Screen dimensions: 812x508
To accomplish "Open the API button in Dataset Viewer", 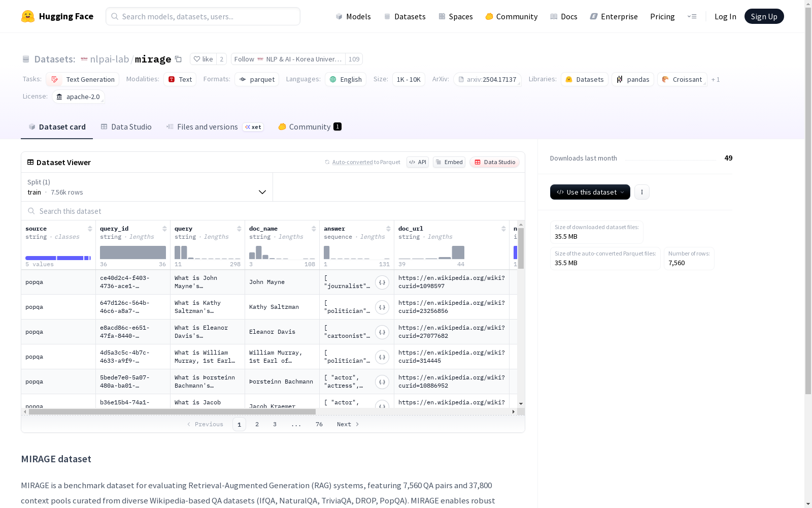I will 418,162.
